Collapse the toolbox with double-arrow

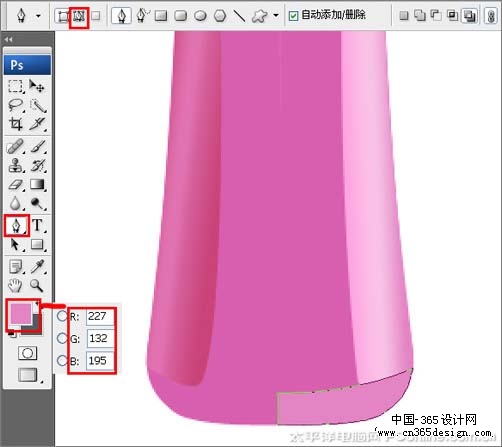(8, 40)
